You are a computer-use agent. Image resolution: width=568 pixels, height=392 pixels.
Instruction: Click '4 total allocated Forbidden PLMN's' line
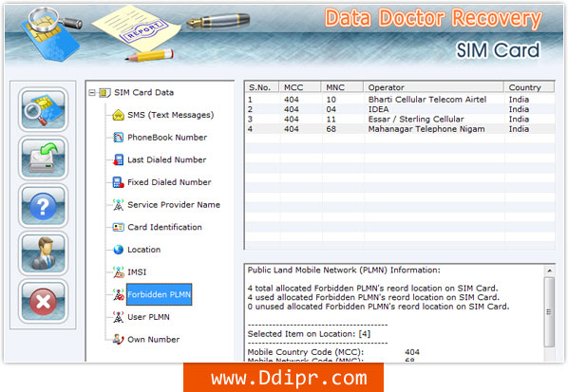coord(372,289)
